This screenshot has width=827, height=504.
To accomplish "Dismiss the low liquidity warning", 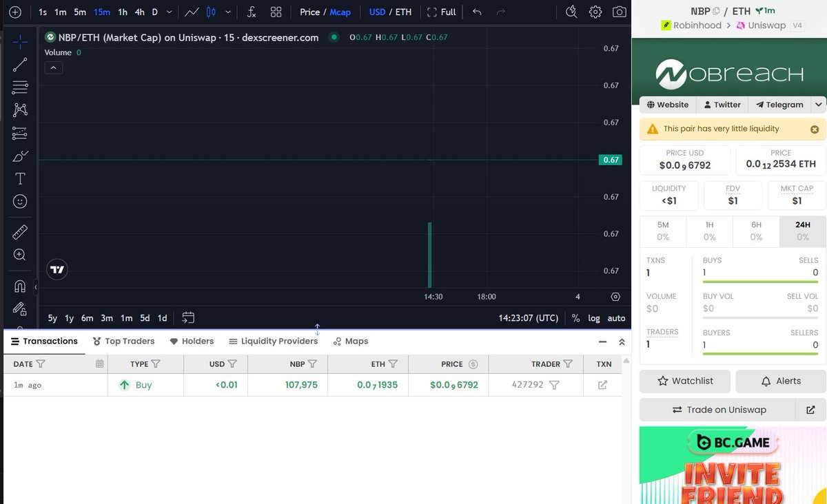I will (815, 129).
